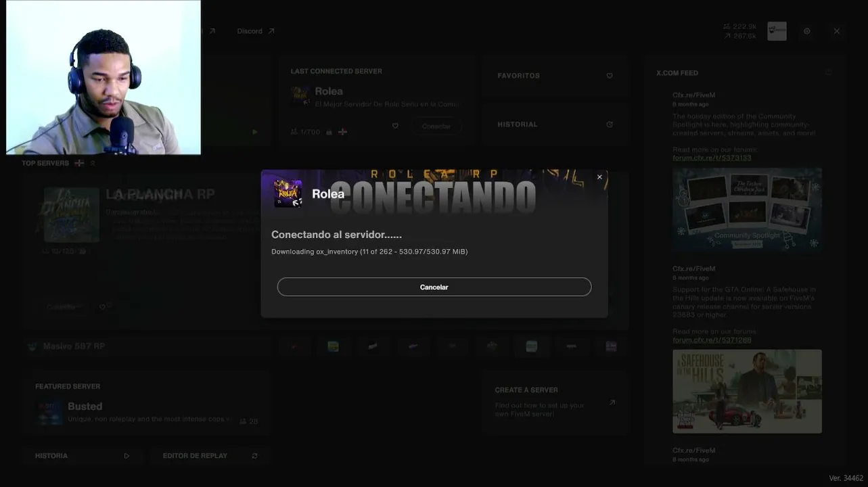This screenshot has height=487, width=868.
Task: Open the Rolea last connected server title
Action: point(329,91)
